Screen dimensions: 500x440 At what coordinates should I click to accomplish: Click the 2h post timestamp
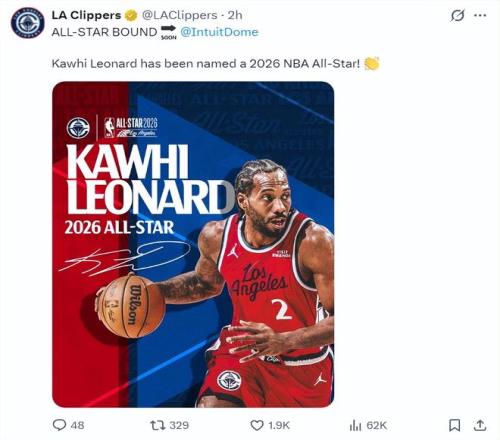[x=235, y=15]
